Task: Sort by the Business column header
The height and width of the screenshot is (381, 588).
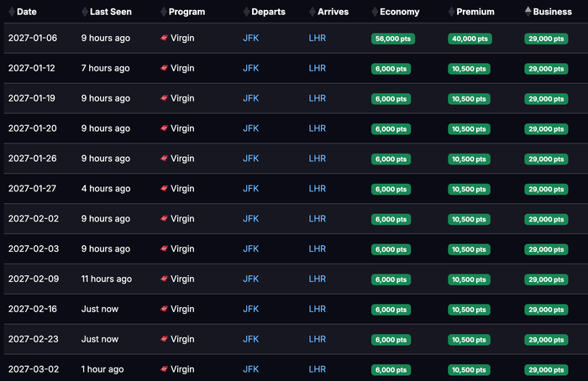Action: [549, 12]
